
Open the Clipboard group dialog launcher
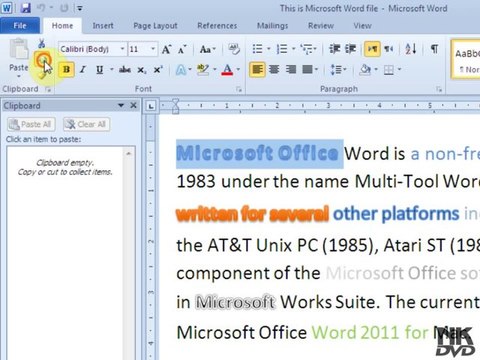(48, 89)
